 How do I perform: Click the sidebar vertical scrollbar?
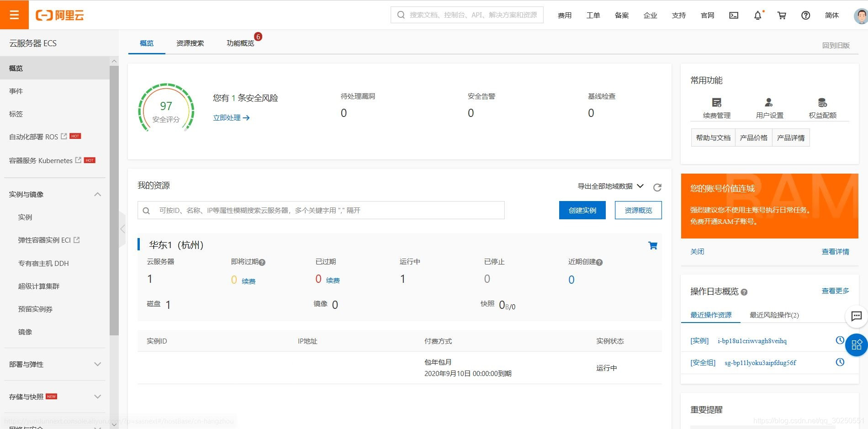tap(114, 201)
